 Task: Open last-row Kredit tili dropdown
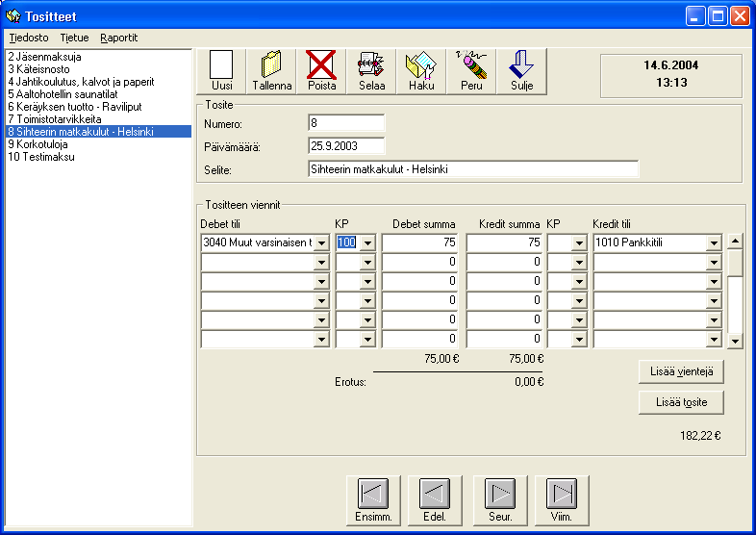tap(714, 339)
